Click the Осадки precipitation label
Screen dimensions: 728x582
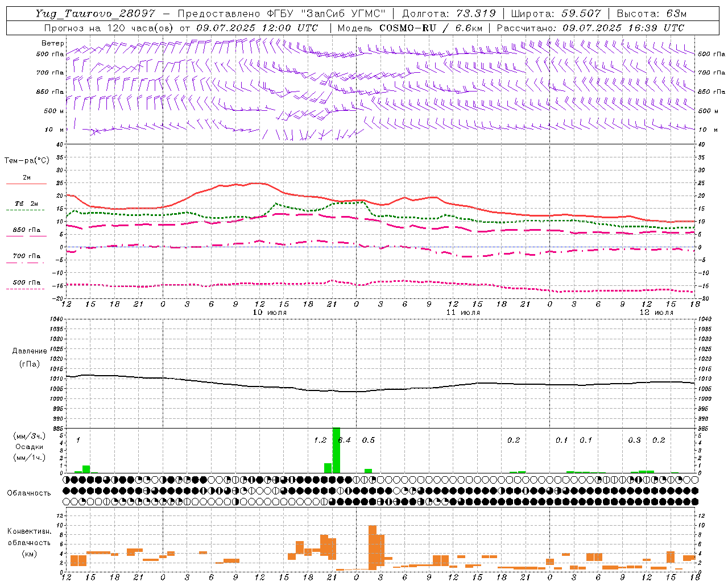(x=29, y=447)
